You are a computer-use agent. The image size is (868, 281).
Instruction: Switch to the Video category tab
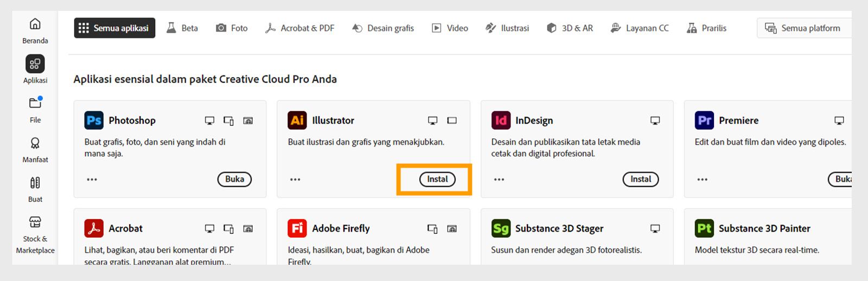tap(450, 28)
